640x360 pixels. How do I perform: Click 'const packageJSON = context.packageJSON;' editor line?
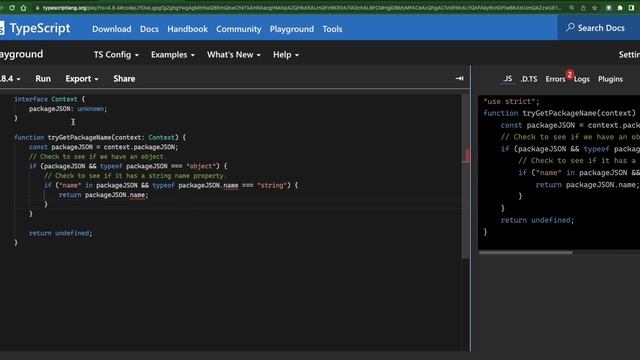103,147
